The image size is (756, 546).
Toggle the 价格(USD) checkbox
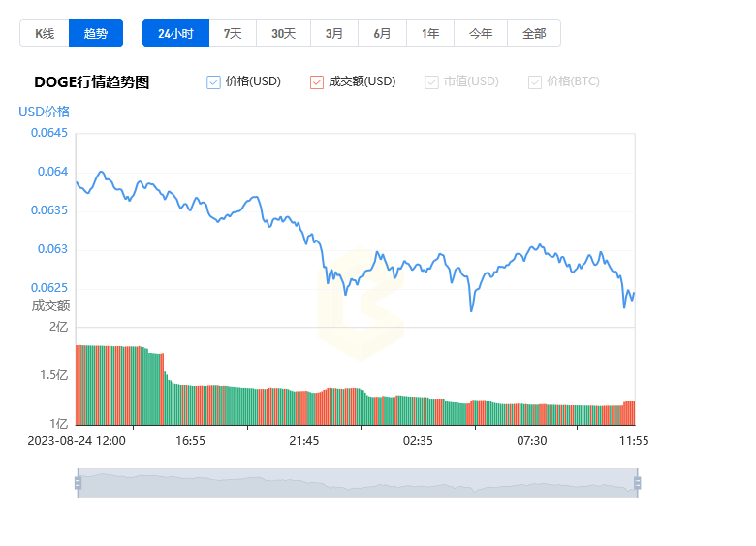pos(213,82)
